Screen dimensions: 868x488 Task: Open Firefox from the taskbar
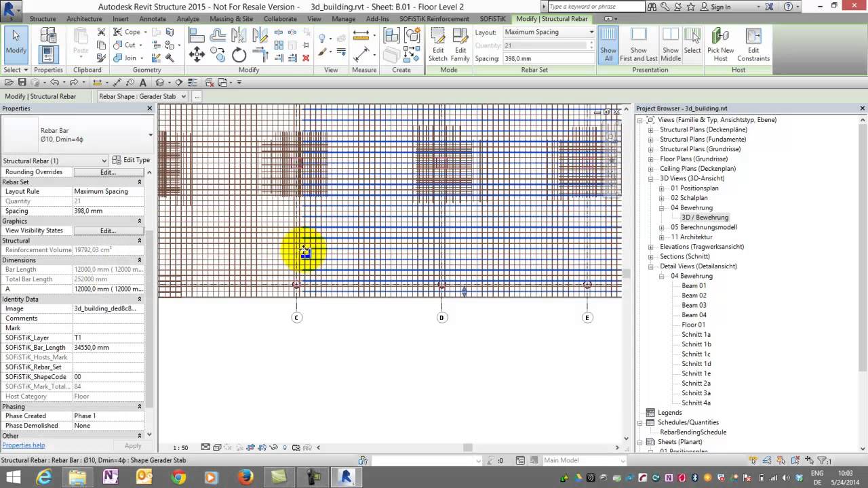245,477
